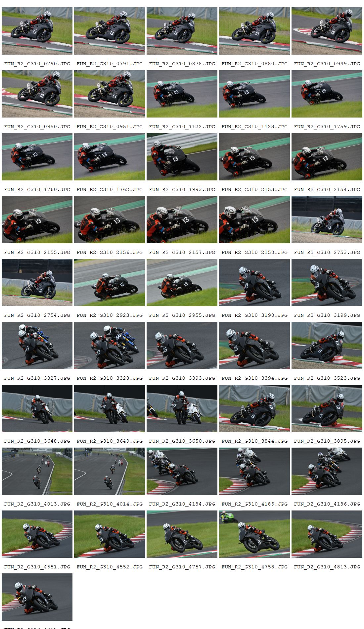Open thumbnail FUN_R2_G310_3523.JPG
This screenshot has height=629, width=364.
(327, 345)
